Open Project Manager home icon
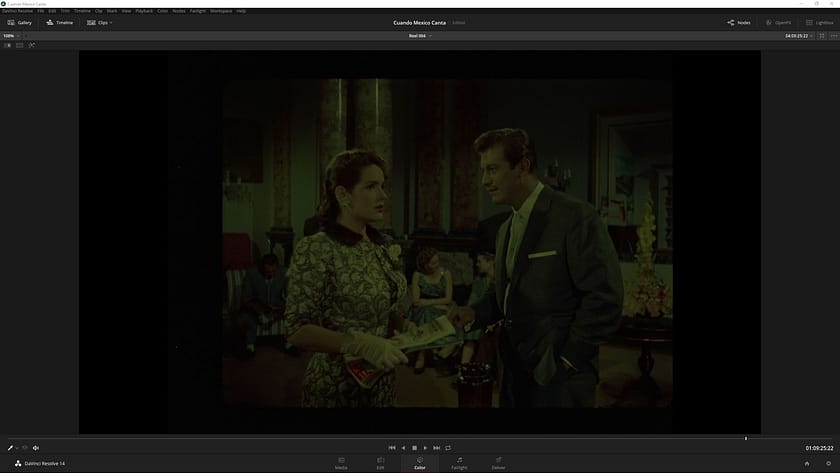 [807, 464]
